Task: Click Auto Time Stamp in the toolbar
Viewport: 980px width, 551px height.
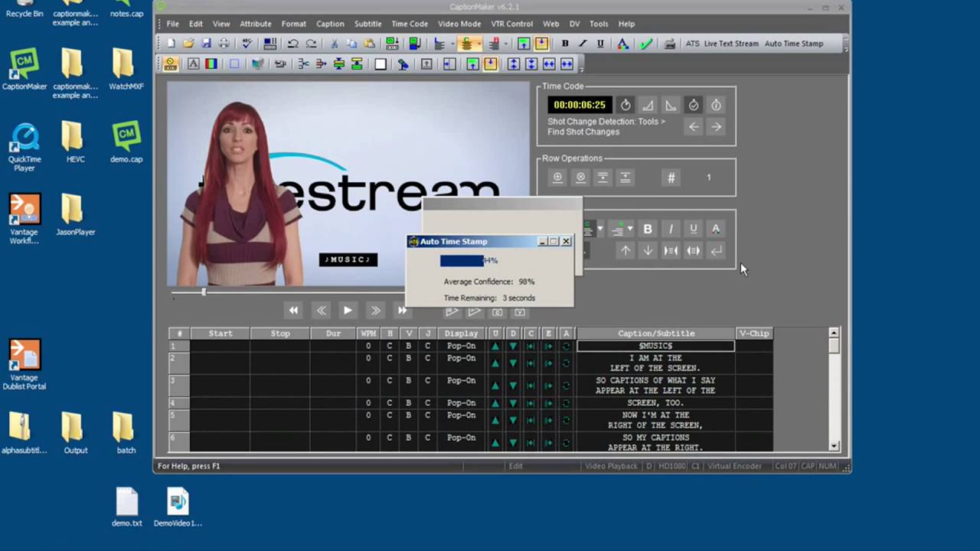Action: pyautogui.click(x=794, y=44)
